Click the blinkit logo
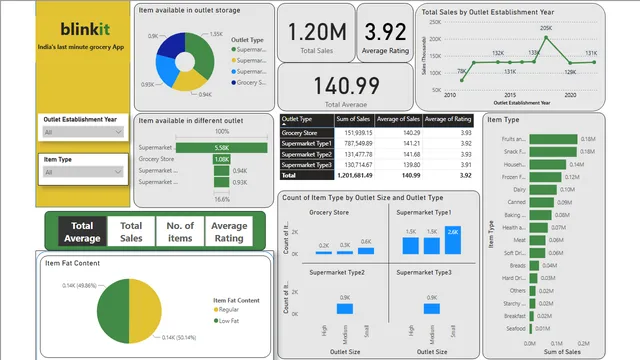 click(x=85, y=29)
